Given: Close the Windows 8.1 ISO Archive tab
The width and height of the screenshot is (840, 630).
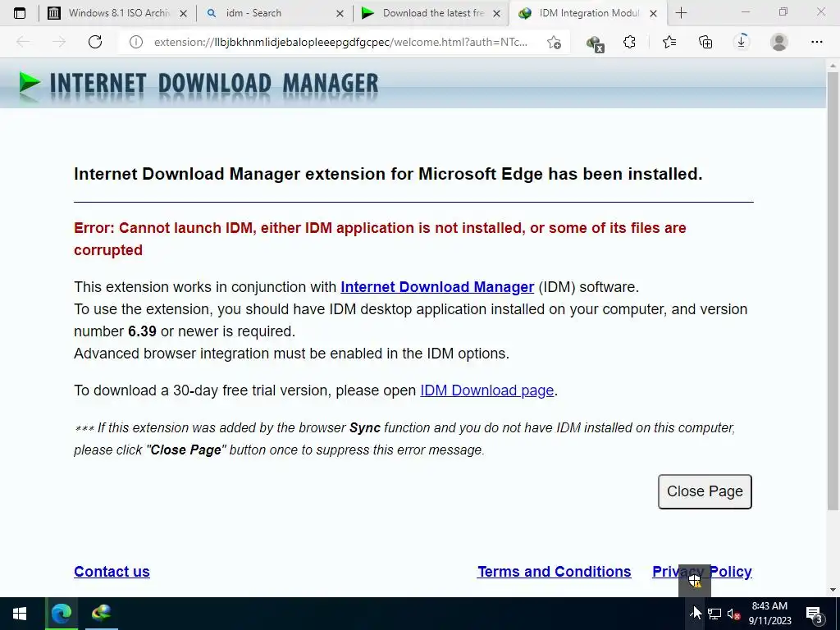Looking at the screenshot, I should (x=183, y=13).
